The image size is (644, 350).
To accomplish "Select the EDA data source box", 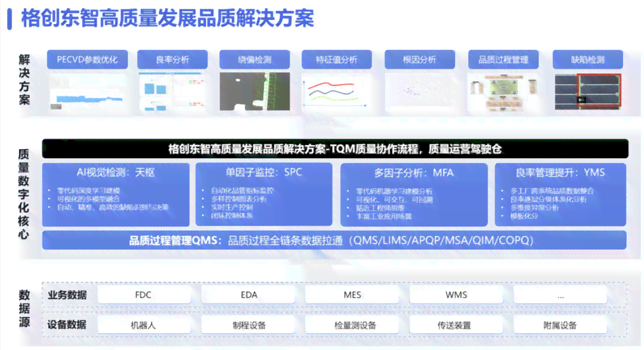I will (x=249, y=295).
